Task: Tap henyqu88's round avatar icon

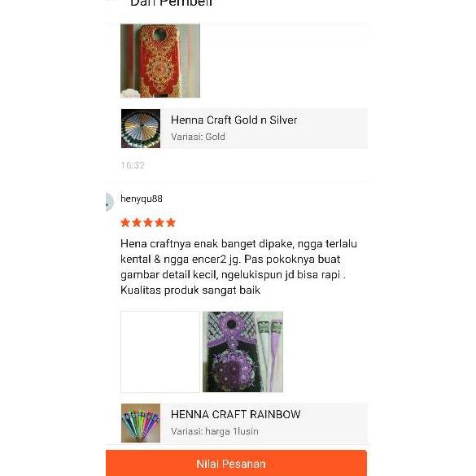Action: [109, 202]
